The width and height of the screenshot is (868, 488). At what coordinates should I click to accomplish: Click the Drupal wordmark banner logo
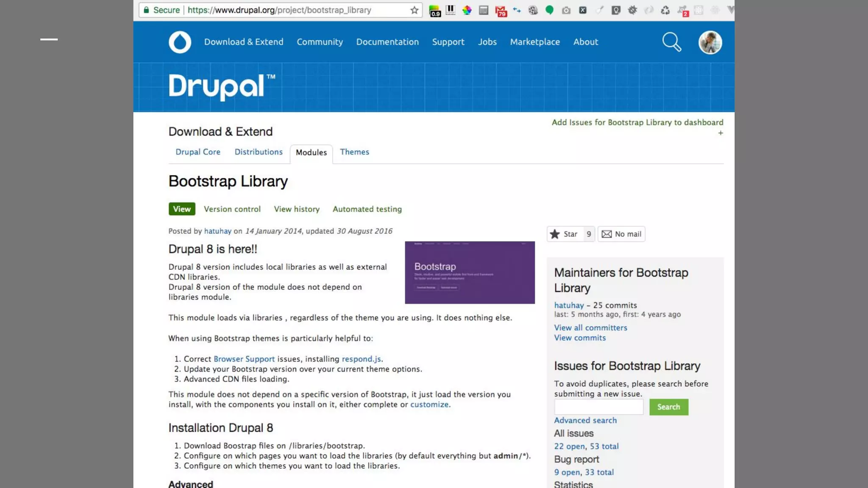click(222, 87)
